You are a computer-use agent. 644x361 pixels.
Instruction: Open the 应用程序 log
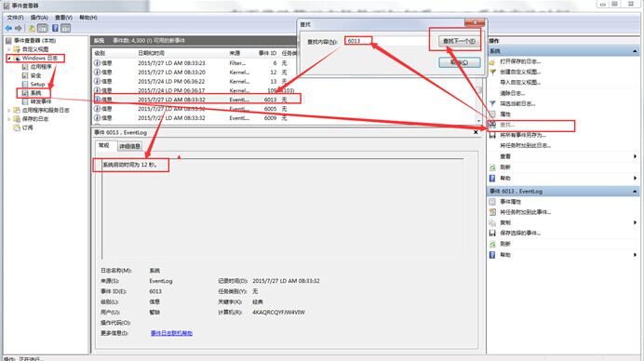tap(41, 67)
